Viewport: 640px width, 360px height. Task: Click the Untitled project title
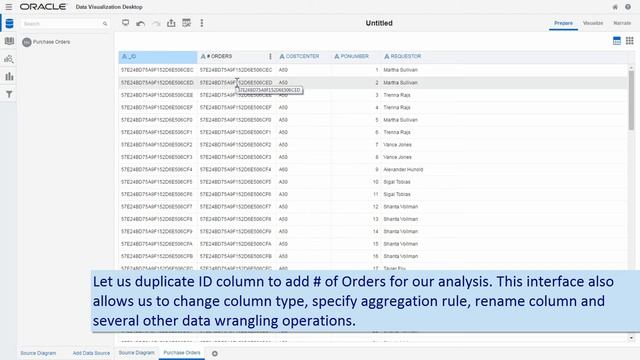click(x=379, y=23)
